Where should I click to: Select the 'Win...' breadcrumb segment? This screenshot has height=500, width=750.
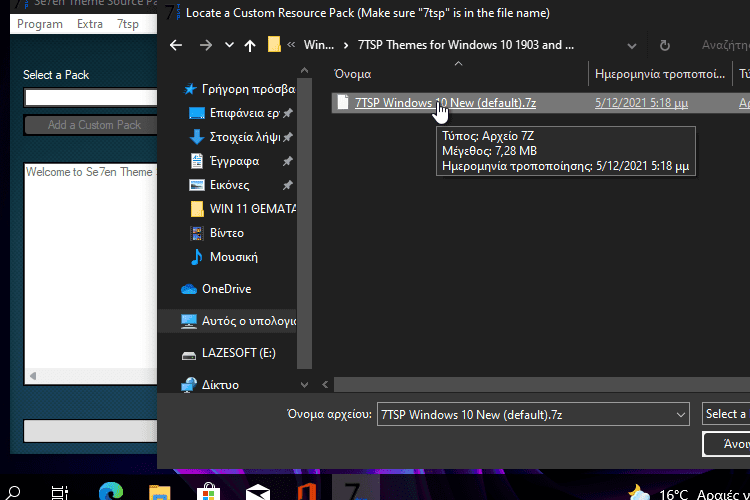tap(319, 45)
